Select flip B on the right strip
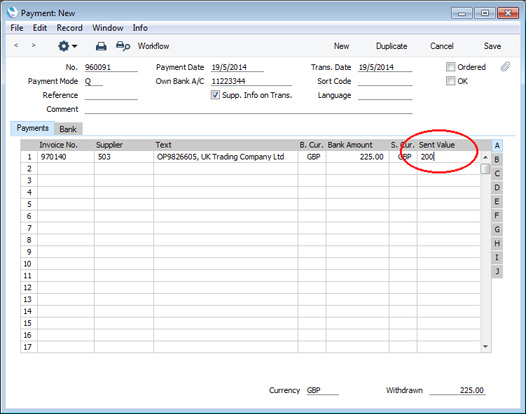 click(497, 160)
